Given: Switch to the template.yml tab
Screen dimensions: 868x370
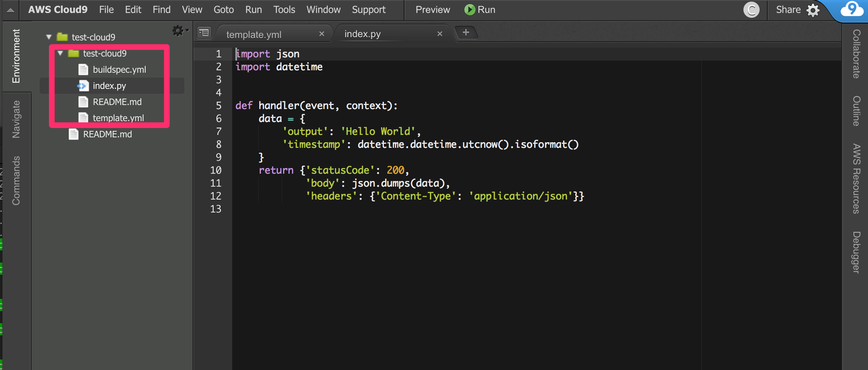Looking at the screenshot, I should (255, 34).
